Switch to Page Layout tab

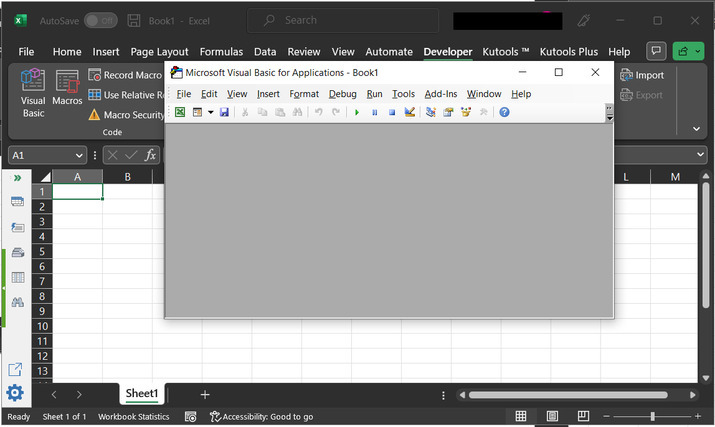point(159,52)
